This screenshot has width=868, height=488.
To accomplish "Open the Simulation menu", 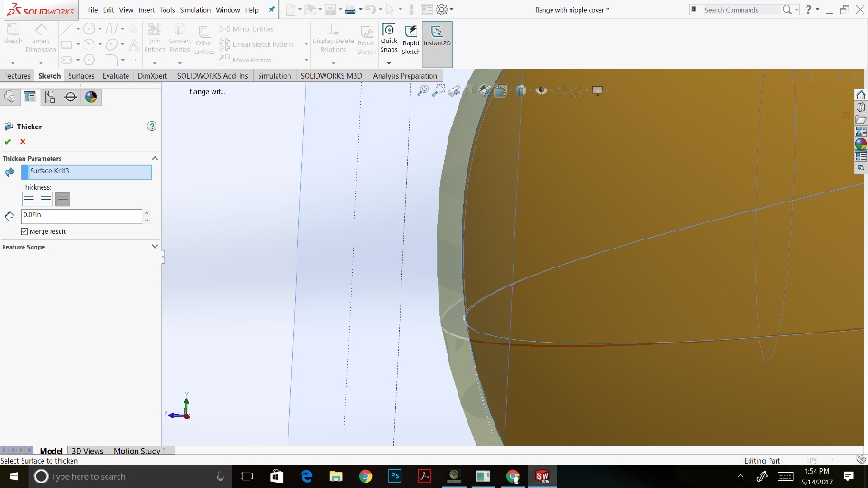I will click(195, 10).
